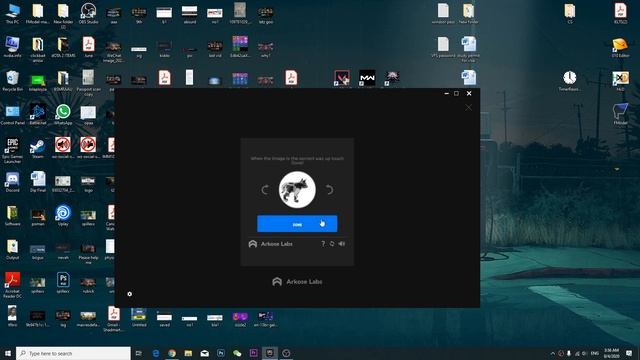Select the CS folder on desktop
The width and height of the screenshot is (640, 360).
point(570,13)
